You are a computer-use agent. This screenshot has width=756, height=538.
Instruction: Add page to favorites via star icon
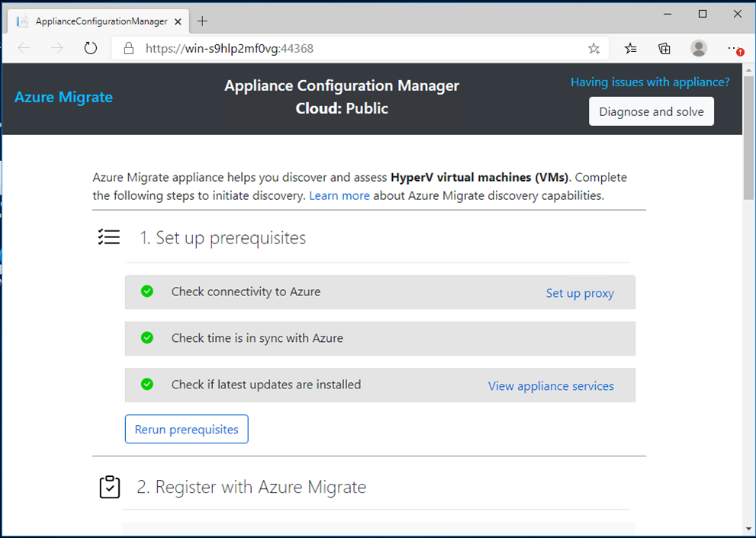(x=594, y=47)
